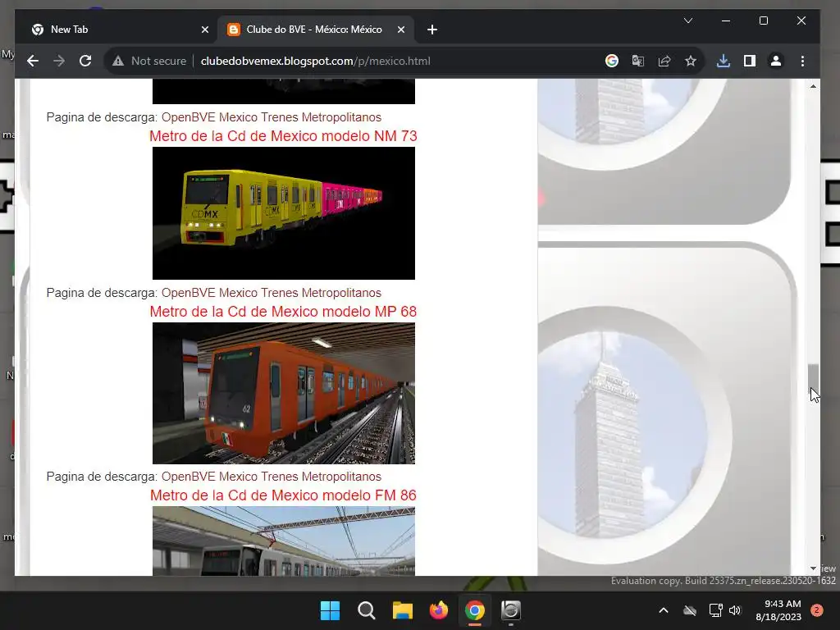Image resolution: width=840 pixels, height=630 pixels.
Task: Select the Clube do BVE - México tab
Action: click(315, 30)
